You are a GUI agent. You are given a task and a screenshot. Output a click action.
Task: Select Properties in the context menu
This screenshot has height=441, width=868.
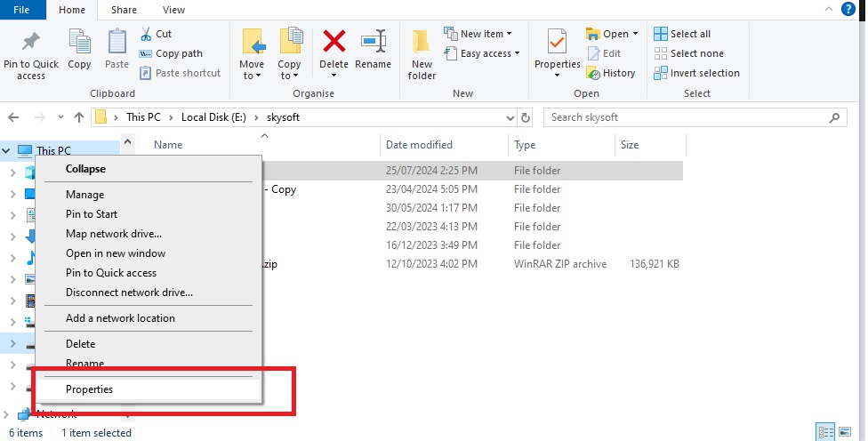[89, 389]
